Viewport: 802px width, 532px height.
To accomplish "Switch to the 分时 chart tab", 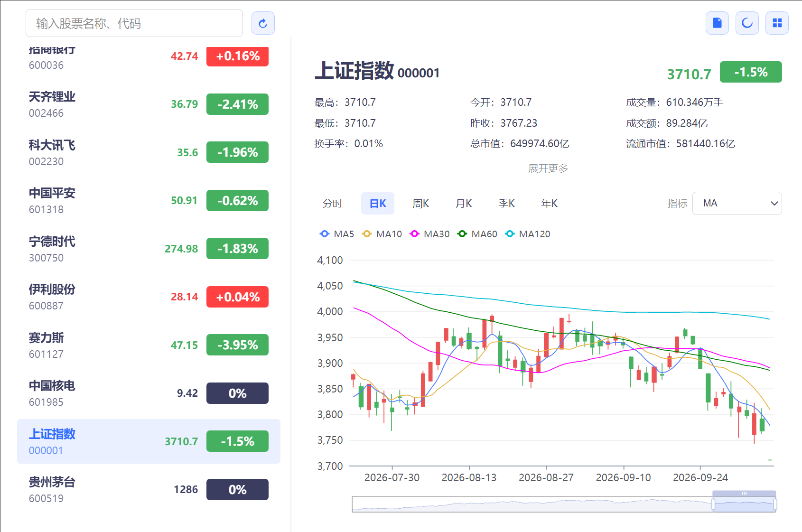I will pyautogui.click(x=333, y=204).
